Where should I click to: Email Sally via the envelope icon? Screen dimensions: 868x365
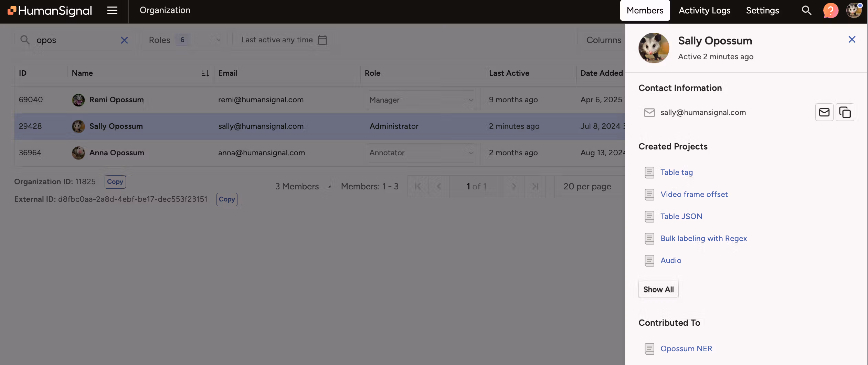coord(824,112)
